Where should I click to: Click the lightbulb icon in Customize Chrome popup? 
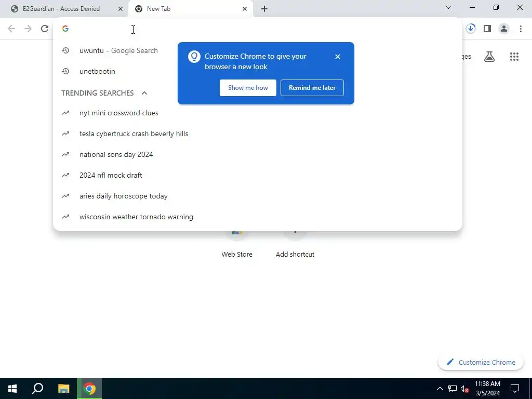(194, 57)
